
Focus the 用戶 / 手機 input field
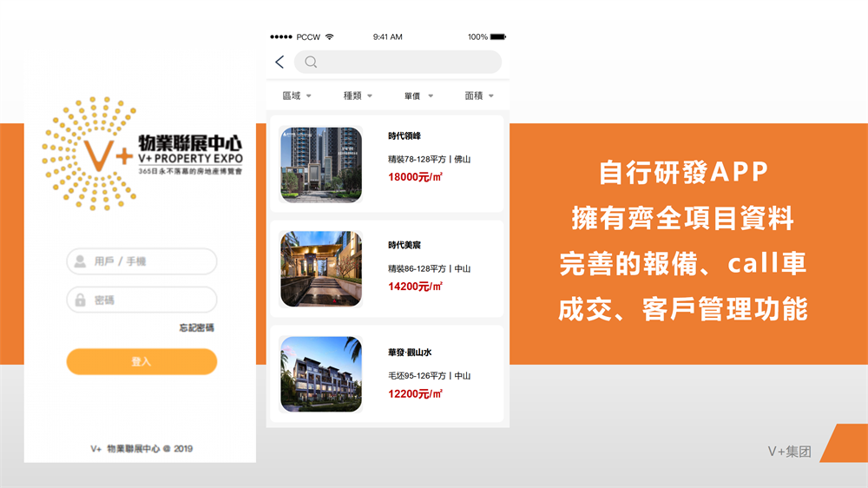pyautogui.click(x=148, y=261)
